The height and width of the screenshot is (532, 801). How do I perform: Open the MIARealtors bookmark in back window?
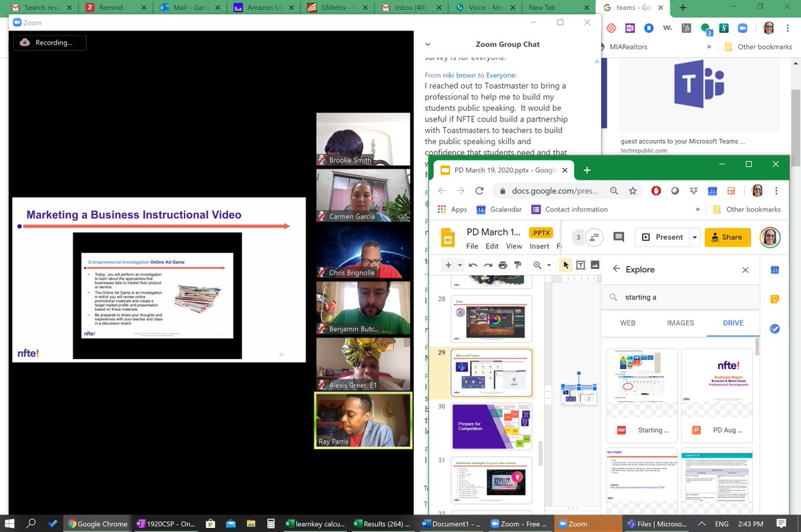click(623, 47)
